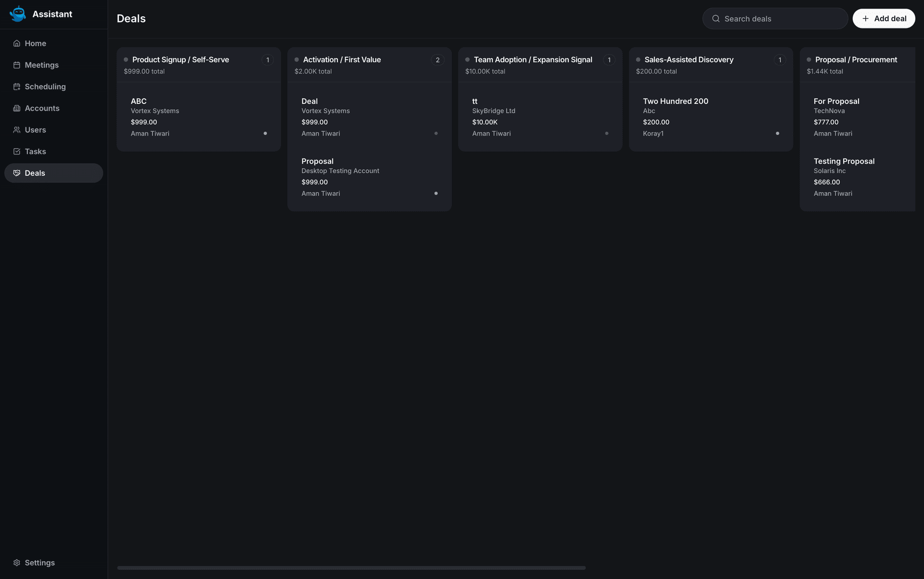Click dot beside Team Adoption header
The image size is (924, 579).
point(467,60)
